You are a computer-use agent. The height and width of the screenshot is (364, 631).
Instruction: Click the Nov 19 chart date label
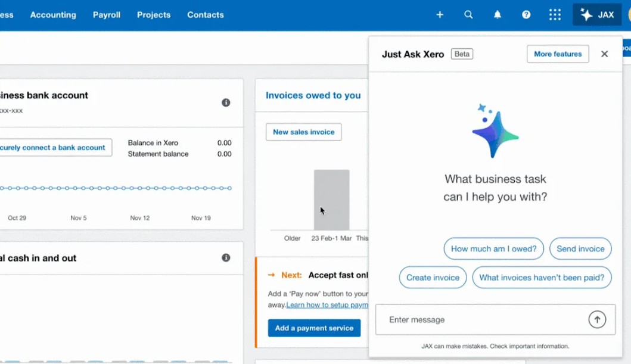coord(201,218)
